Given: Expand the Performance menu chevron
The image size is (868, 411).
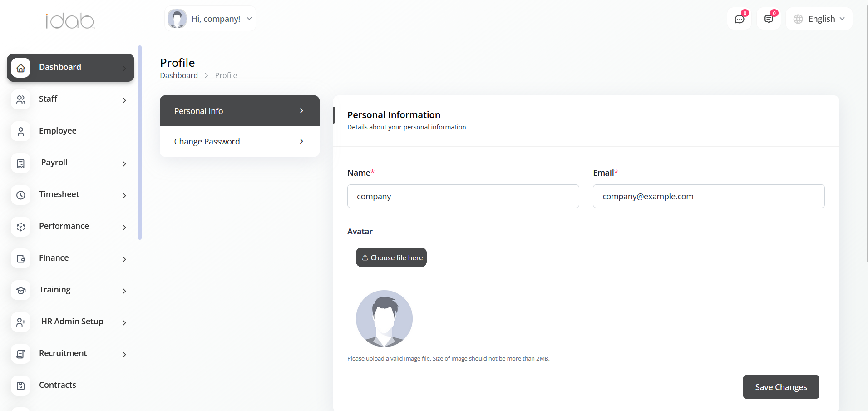Looking at the screenshot, I should pyautogui.click(x=124, y=227).
